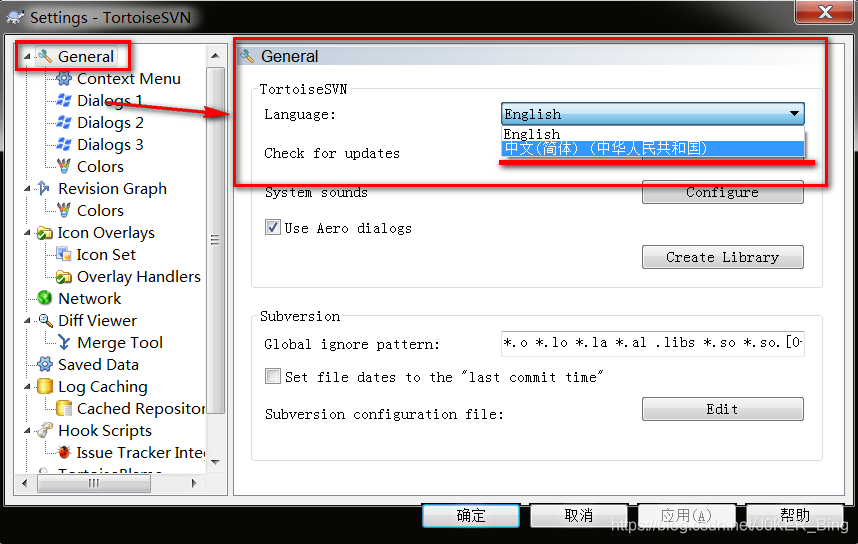Click the tree's horizontal scrollbar thumb

[94, 483]
